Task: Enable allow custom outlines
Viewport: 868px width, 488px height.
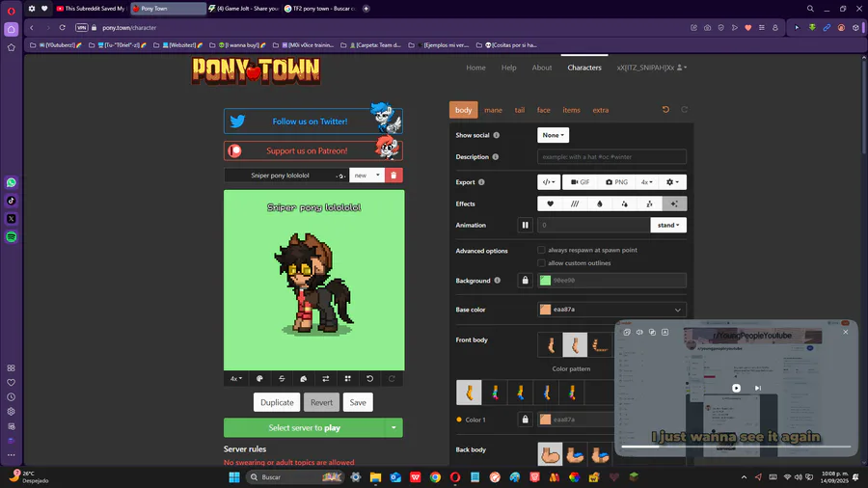Action: coord(541,263)
